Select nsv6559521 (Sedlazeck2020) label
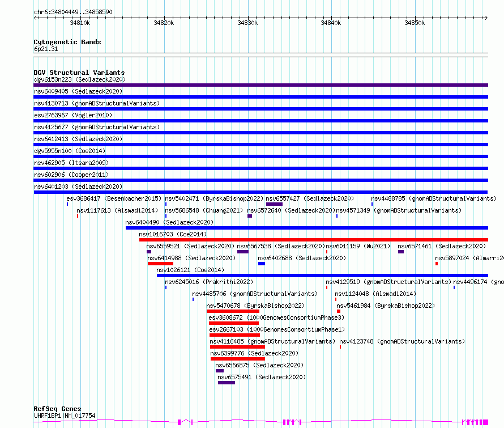 click(x=190, y=246)
